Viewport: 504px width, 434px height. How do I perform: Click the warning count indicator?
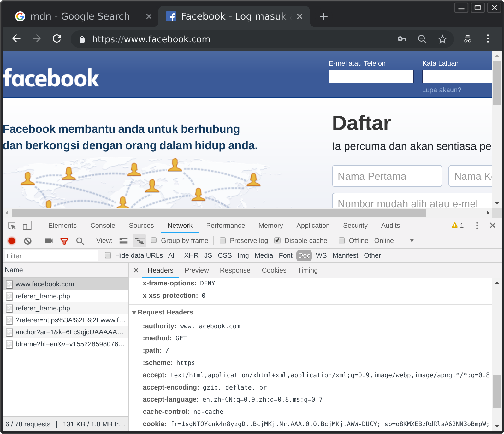458,226
